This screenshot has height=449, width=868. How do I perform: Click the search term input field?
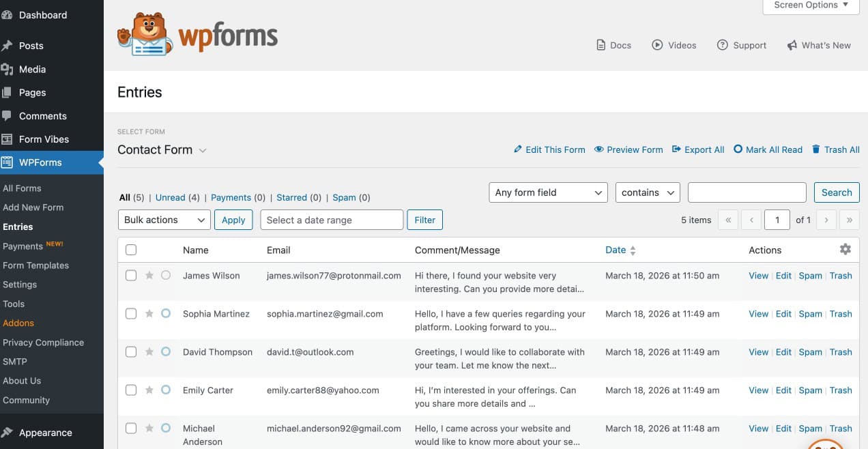coord(747,192)
